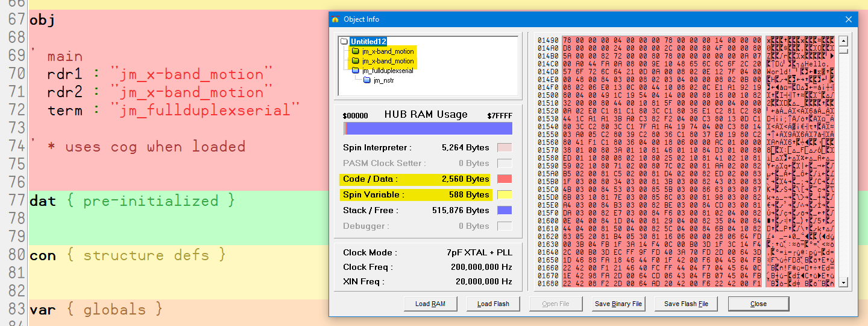Click the HUB RAM Usage bar
The width and height of the screenshot is (868, 326).
click(x=428, y=129)
